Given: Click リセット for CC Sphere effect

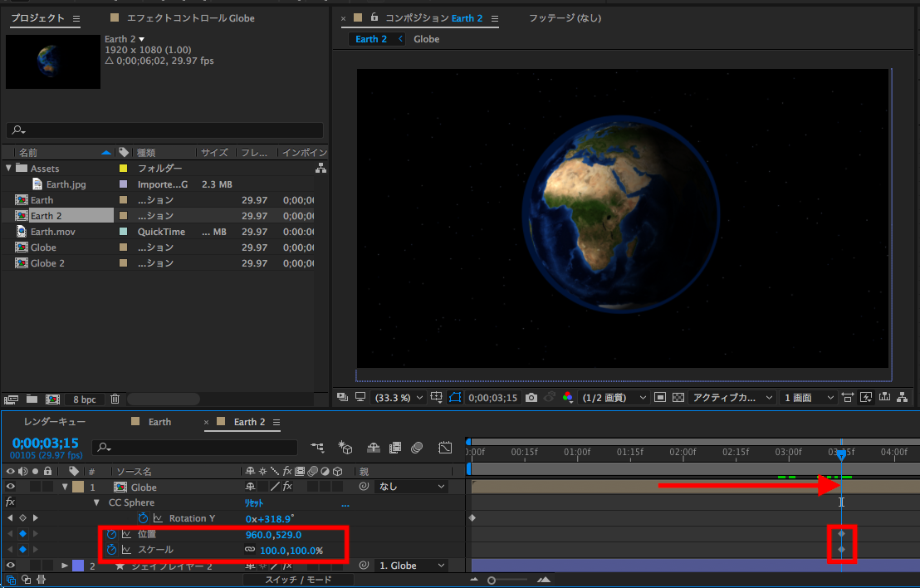Looking at the screenshot, I should (254, 502).
